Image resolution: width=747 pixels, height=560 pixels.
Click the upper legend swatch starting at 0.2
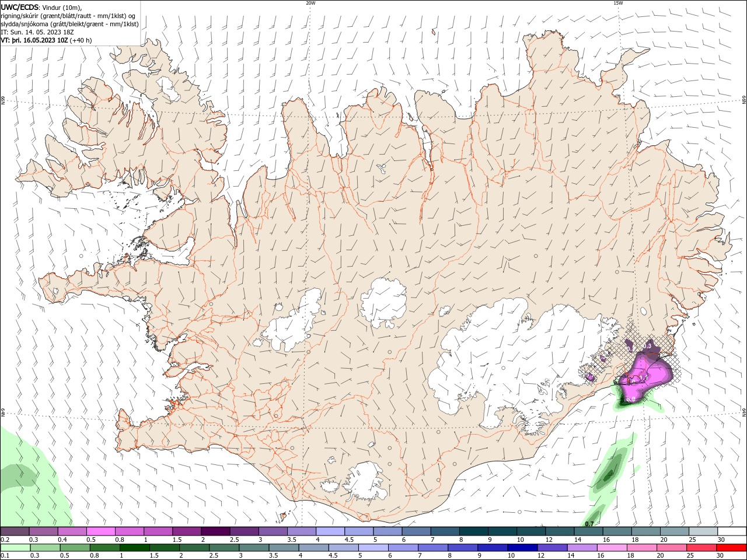[15, 531]
